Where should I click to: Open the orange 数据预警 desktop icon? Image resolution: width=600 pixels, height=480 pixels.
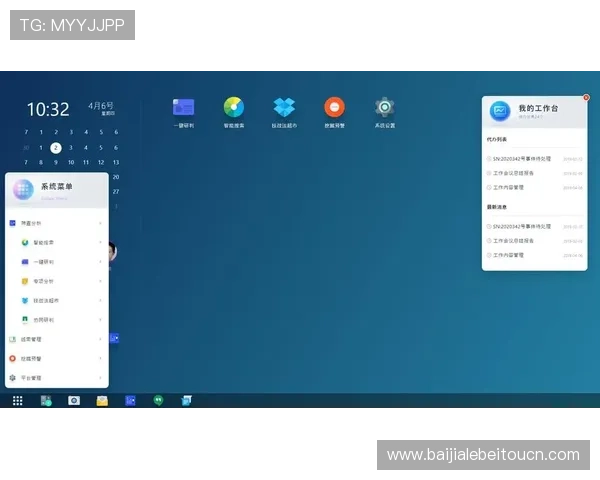point(334,108)
